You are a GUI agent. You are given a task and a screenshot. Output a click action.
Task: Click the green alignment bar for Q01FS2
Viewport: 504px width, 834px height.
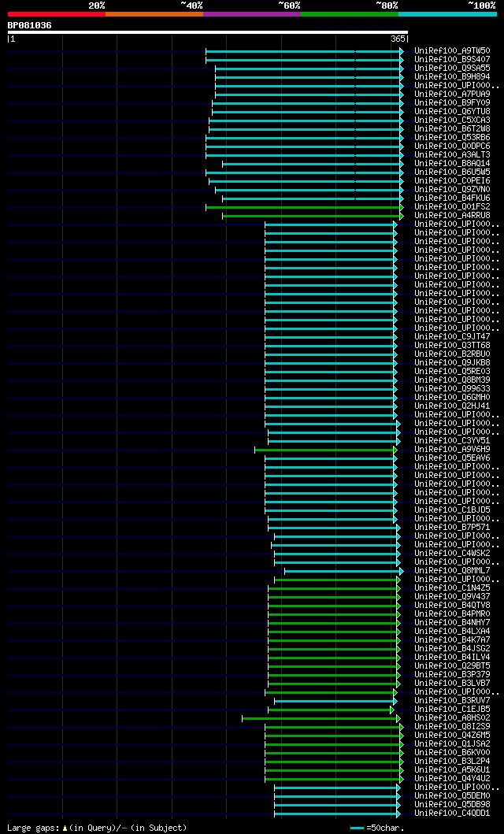(305, 207)
